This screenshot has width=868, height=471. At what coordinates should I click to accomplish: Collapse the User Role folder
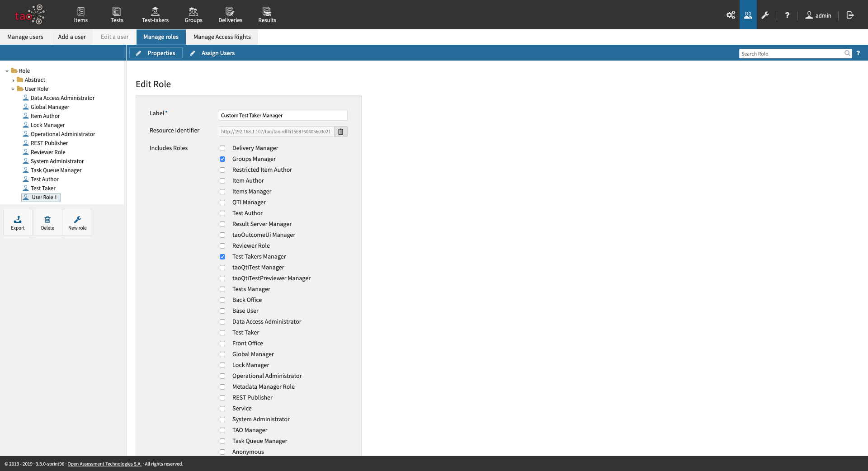pyautogui.click(x=13, y=89)
